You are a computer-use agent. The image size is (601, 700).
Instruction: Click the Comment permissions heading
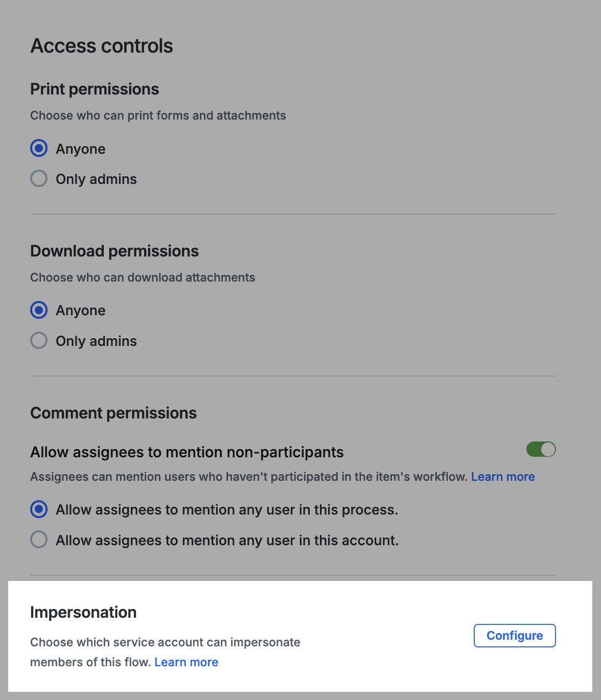(x=113, y=413)
